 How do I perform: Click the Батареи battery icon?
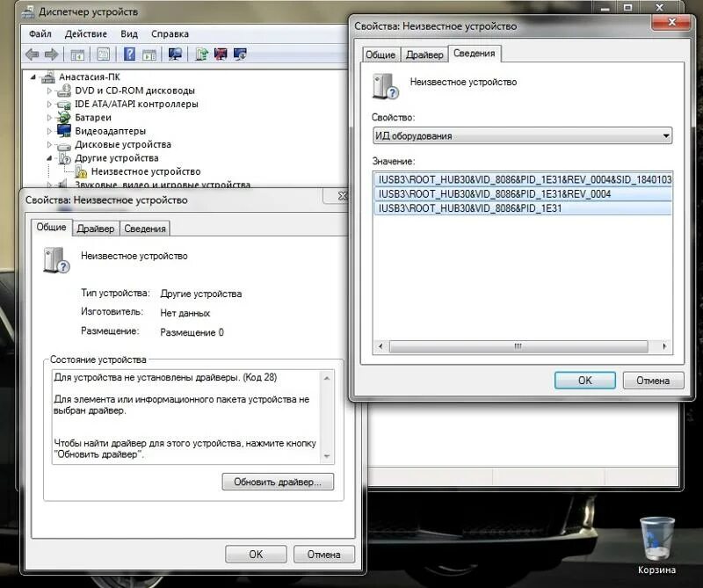pyautogui.click(x=64, y=118)
